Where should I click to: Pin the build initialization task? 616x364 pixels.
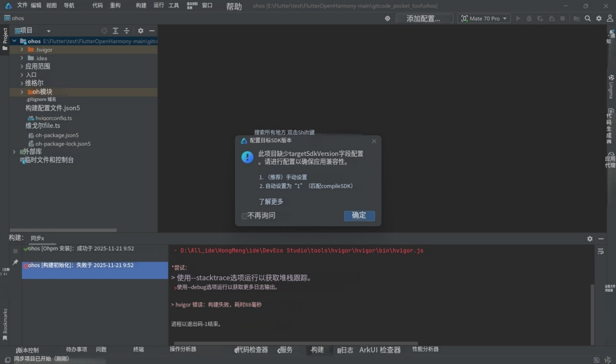15,262
